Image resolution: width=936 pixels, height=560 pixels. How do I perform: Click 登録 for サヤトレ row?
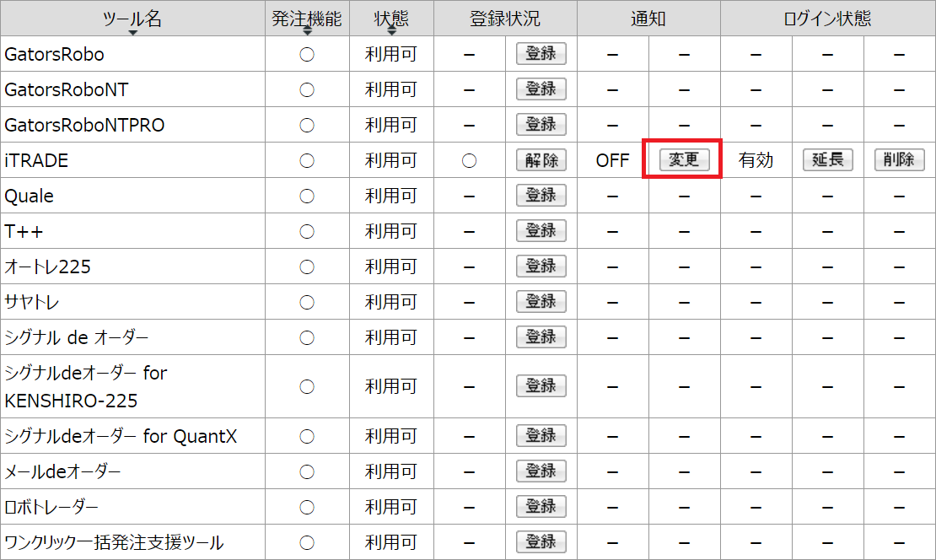point(541,302)
